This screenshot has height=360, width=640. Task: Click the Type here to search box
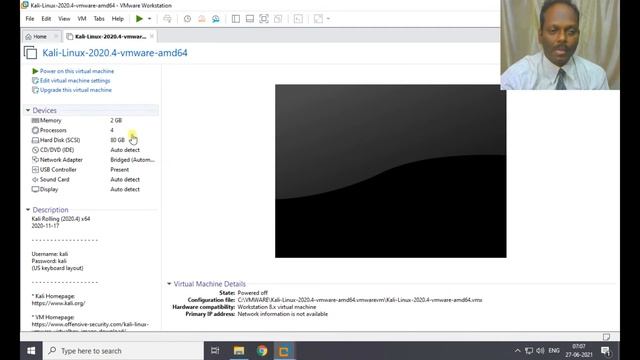pos(123,351)
